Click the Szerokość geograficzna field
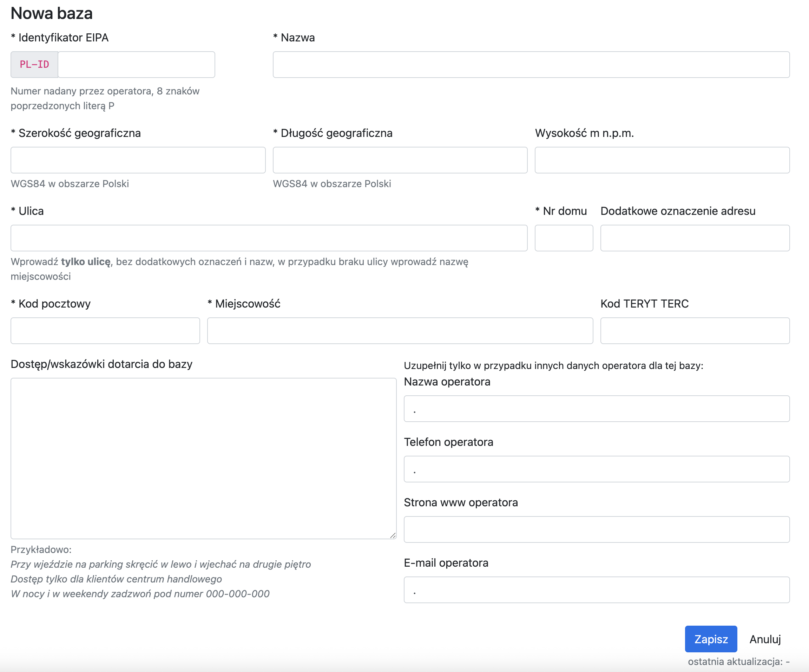This screenshot has height=672, width=809. [138, 160]
